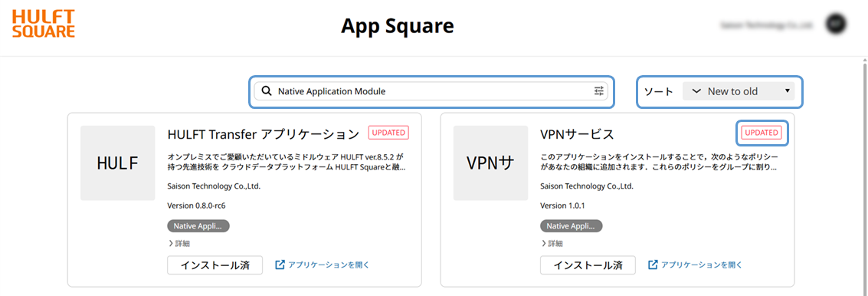The width and height of the screenshot is (868, 296).
Task: Click Native Appli tag on HULFT Transfer card
Action: [x=198, y=226]
